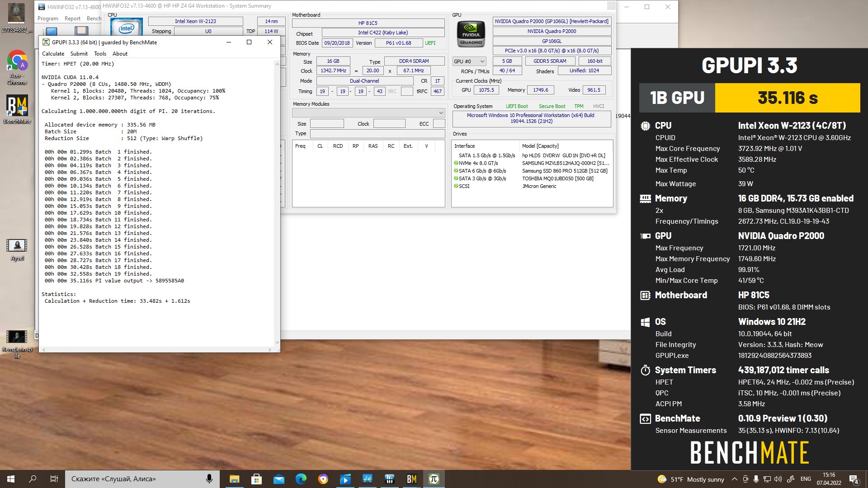Screen dimensions: 868x488
Task: Click the memory module Size field
Action: [327, 124]
